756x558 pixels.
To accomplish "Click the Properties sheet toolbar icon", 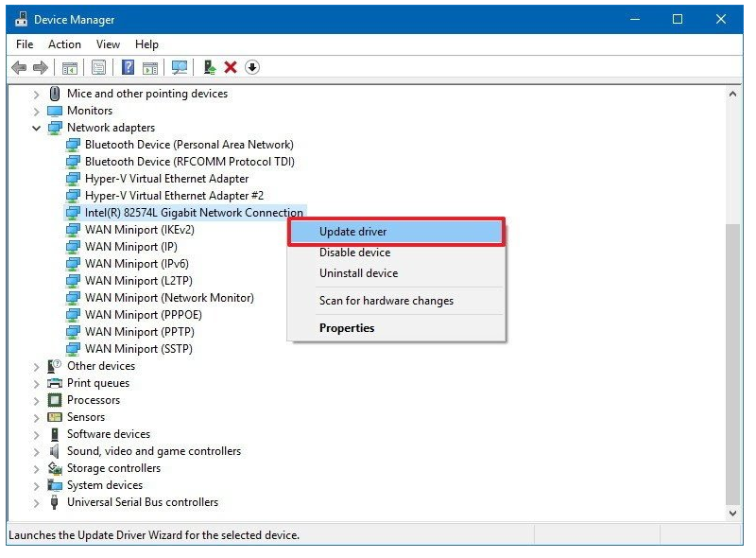I will (99, 67).
